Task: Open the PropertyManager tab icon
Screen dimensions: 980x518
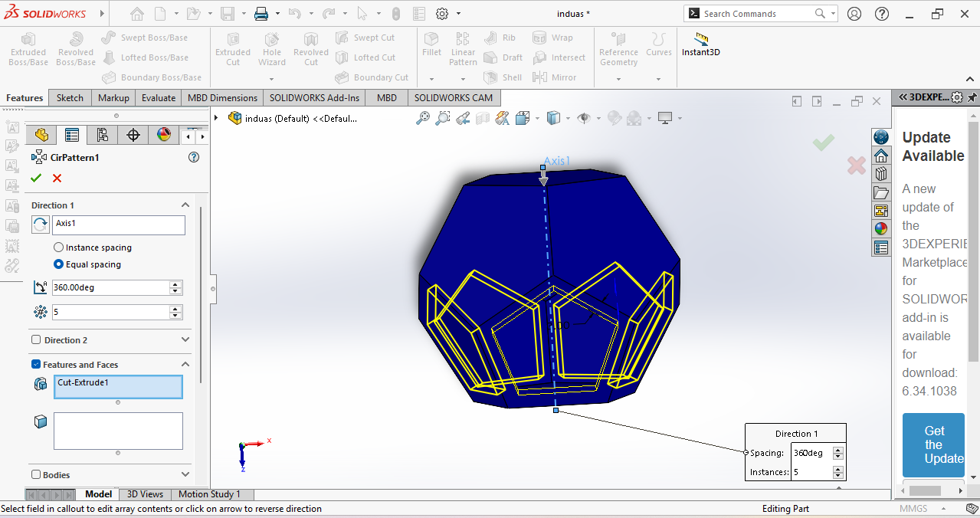Action: point(72,136)
